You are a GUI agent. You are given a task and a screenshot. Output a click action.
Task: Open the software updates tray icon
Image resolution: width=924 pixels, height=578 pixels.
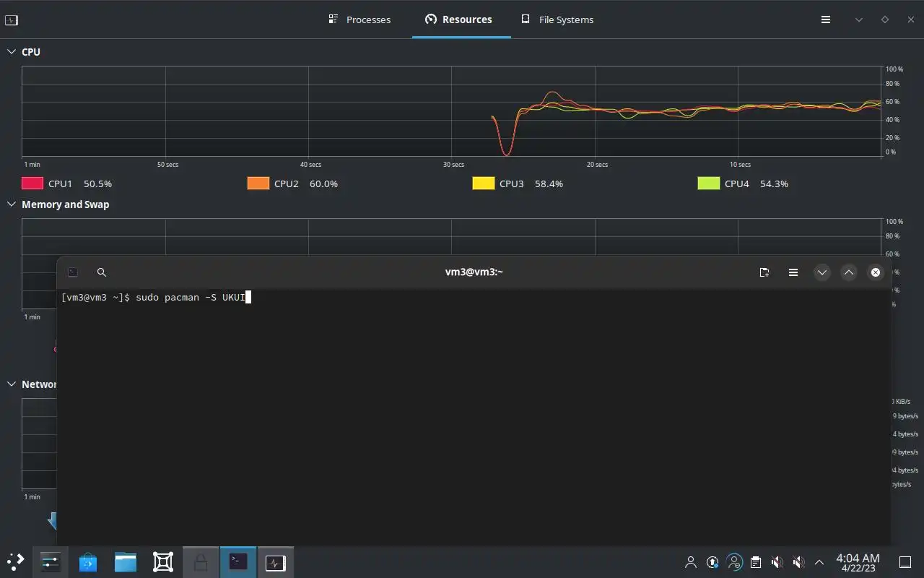point(712,562)
